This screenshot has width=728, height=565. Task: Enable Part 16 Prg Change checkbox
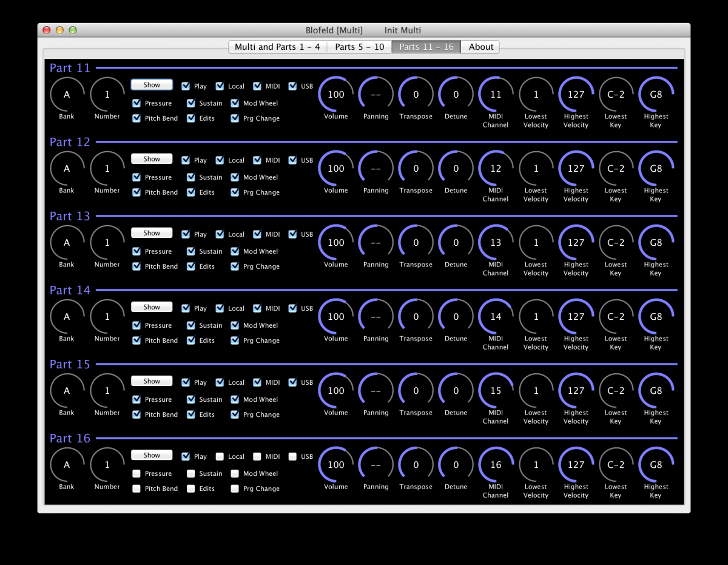235,489
